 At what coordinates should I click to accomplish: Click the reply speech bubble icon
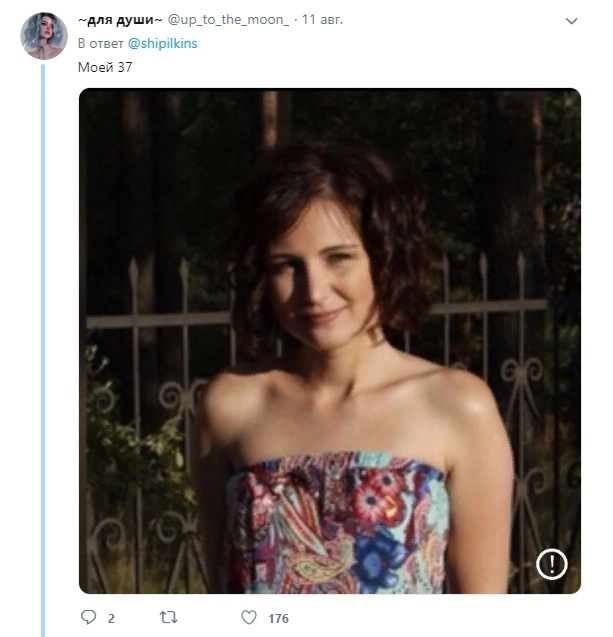(88, 618)
